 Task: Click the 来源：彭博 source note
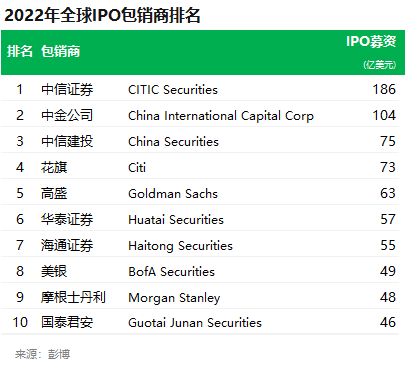pyautogui.click(x=42, y=354)
